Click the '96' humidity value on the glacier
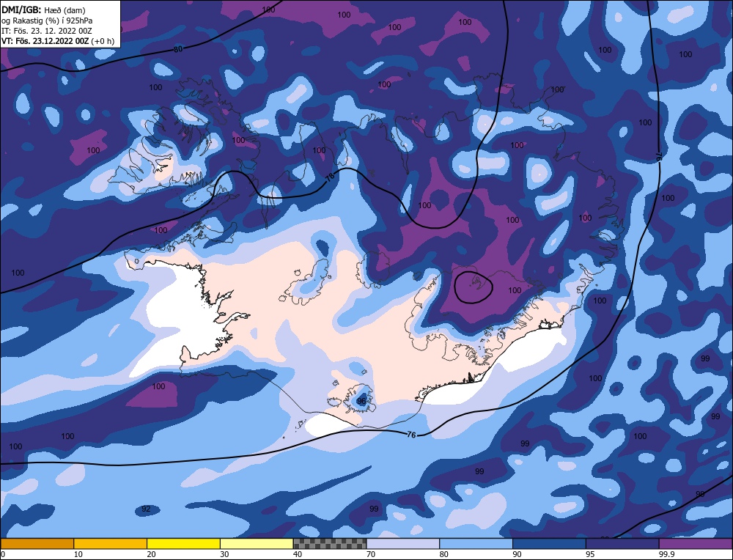Screen dimensions: 733x560 361,401
